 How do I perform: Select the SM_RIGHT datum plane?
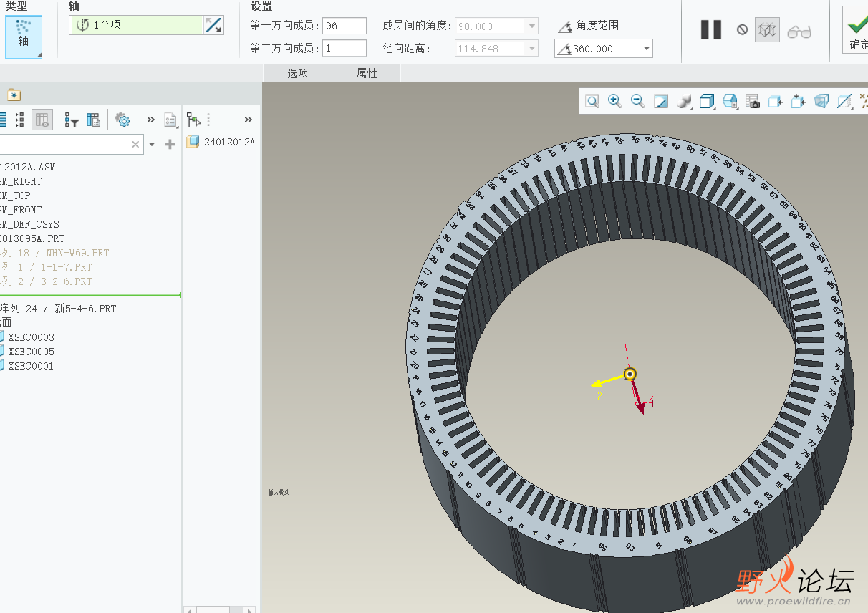point(21,181)
